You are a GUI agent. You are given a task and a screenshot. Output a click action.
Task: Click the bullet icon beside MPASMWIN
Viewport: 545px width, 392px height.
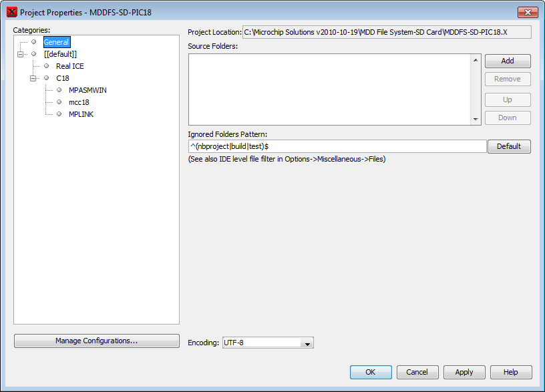[x=59, y=90]
